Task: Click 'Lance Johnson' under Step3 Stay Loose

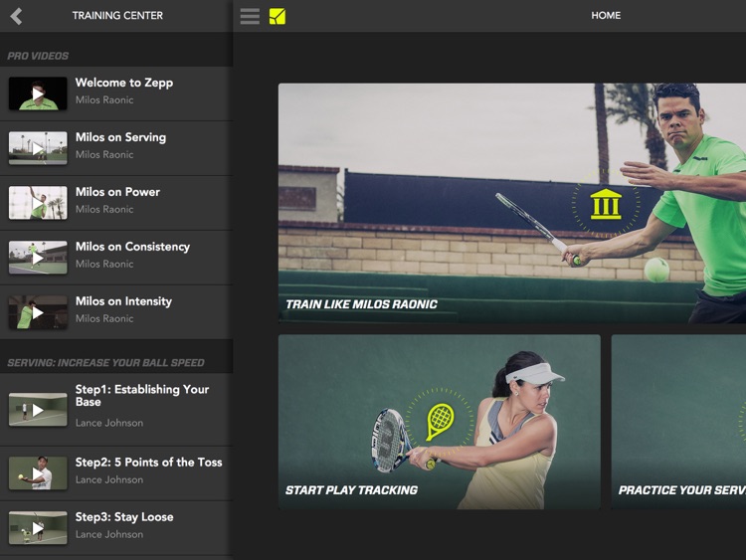Action: tap(109, 535)
